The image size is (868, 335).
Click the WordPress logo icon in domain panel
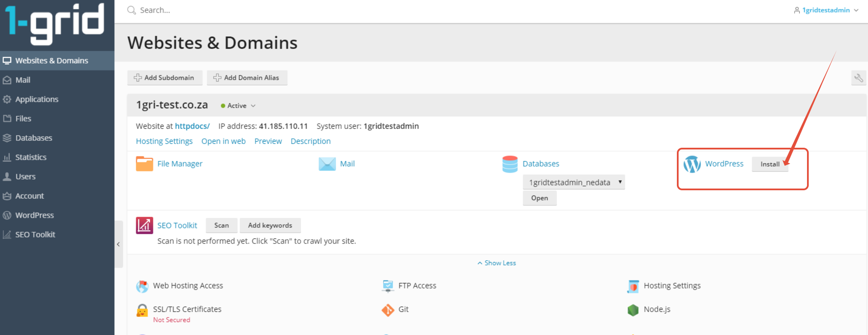click(692, 164)
